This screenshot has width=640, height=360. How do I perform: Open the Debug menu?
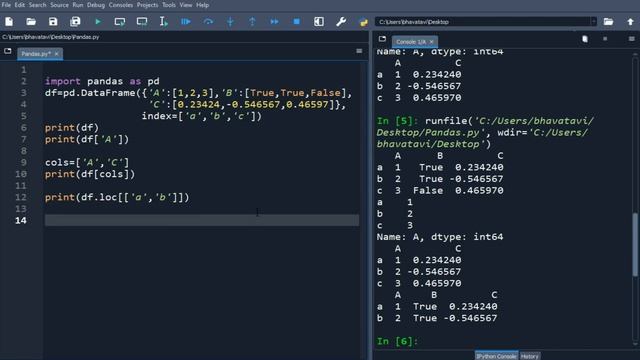[96, 5]
